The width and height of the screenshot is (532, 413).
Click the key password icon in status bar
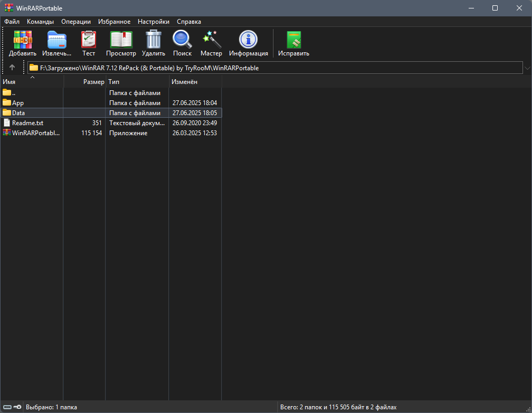click(x=17, y=407)
